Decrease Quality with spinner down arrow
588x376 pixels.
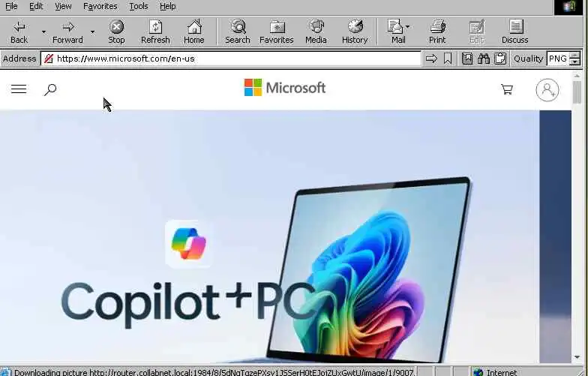[x=574, y=62]
